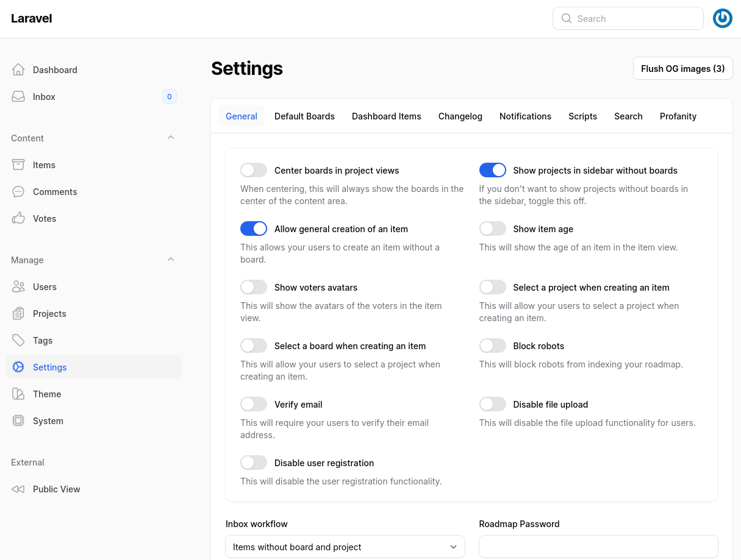Go to the Notifications tab
741x560 pixels.
tap(525, 116)
